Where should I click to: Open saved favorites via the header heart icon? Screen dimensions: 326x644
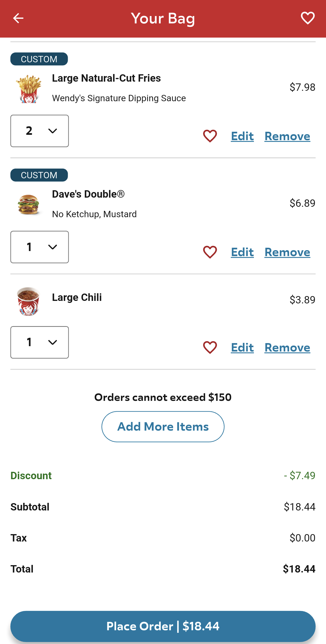pyautogui.click(x=308, y=18)
